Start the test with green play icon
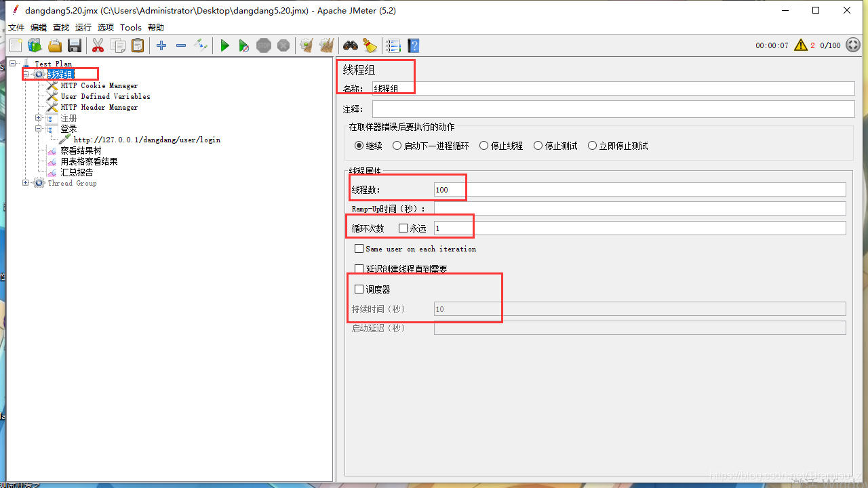868x488 pixels. click(224, 45)
